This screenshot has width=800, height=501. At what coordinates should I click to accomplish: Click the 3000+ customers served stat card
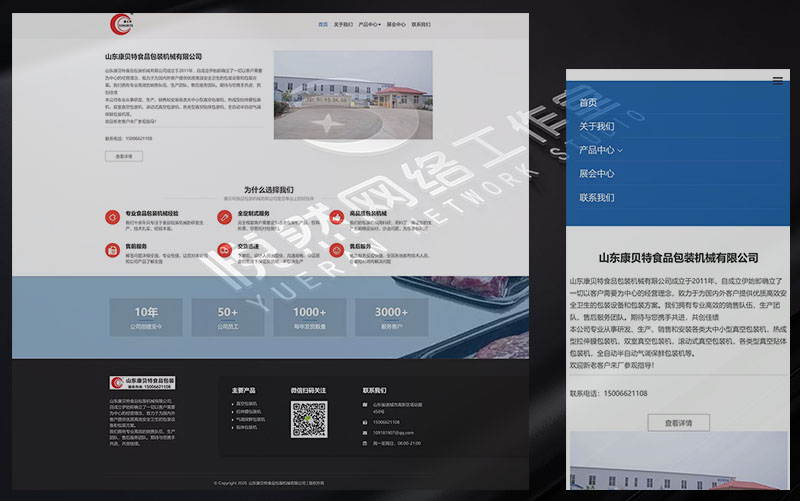[x=391, y=317]
